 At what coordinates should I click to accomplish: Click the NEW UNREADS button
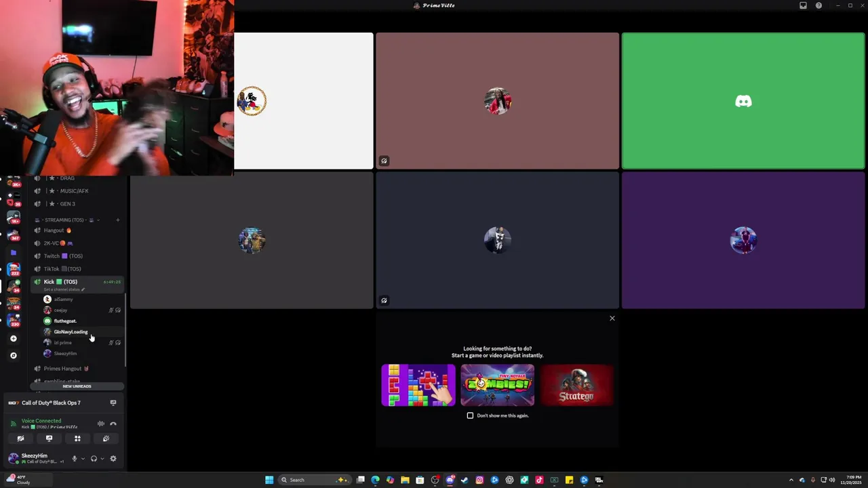pos(77,386)
